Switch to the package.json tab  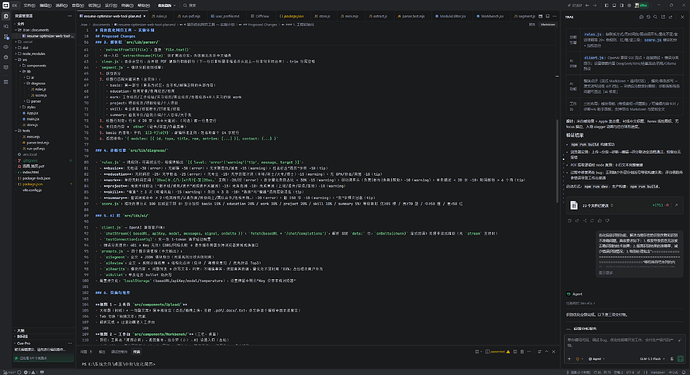[x=294, y=16]
